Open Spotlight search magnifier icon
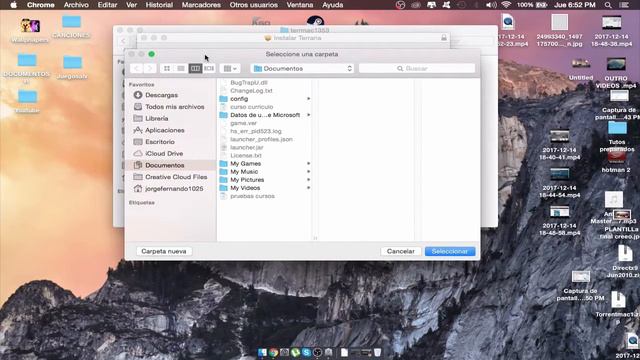The image size is (640, 360). [608, 5]
